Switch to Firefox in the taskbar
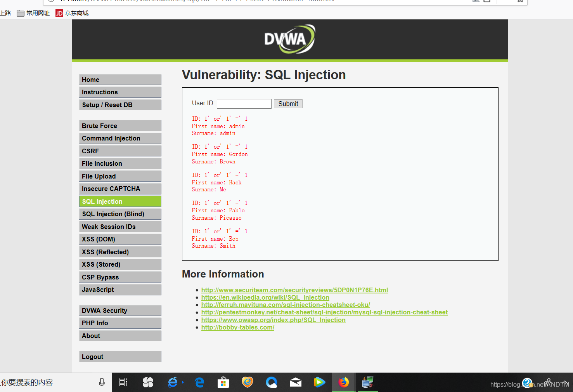 tap(343, 382)
